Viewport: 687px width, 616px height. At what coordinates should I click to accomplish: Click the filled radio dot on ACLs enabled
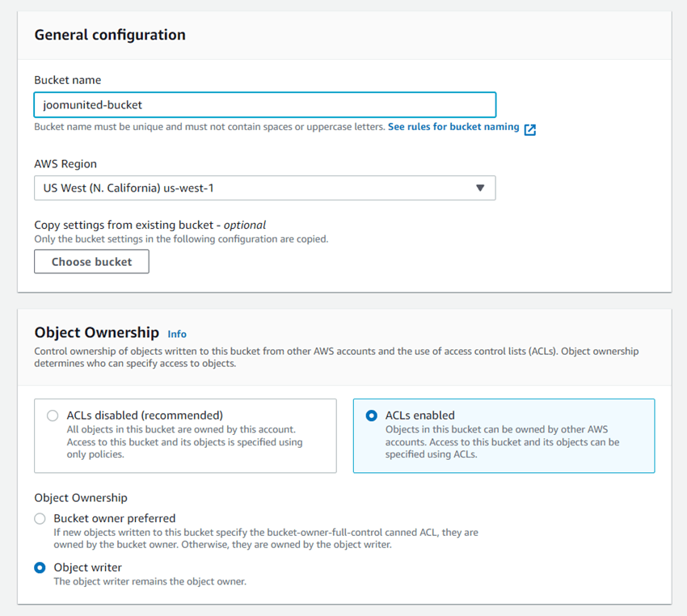[371, 416]
